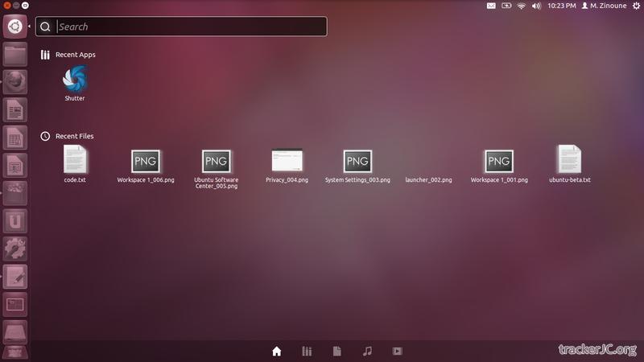This screenshot has height=362, width=644.
Task: Click the Ubuntu Dash home launcher button
Action: click(15, 27)
